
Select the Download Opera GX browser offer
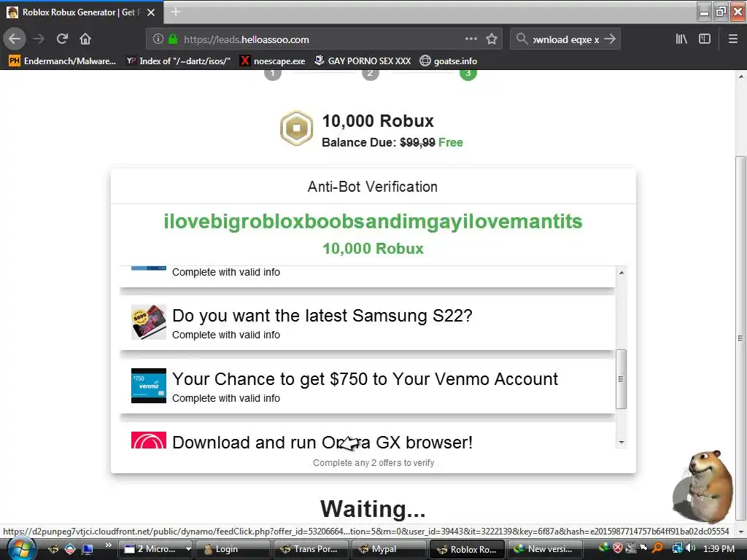[368, 435]
